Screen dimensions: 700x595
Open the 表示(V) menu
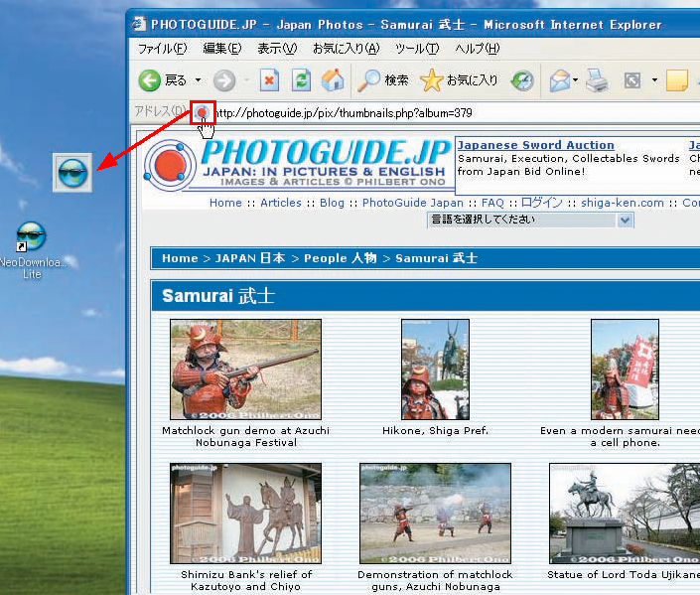(x=277, y=49)
